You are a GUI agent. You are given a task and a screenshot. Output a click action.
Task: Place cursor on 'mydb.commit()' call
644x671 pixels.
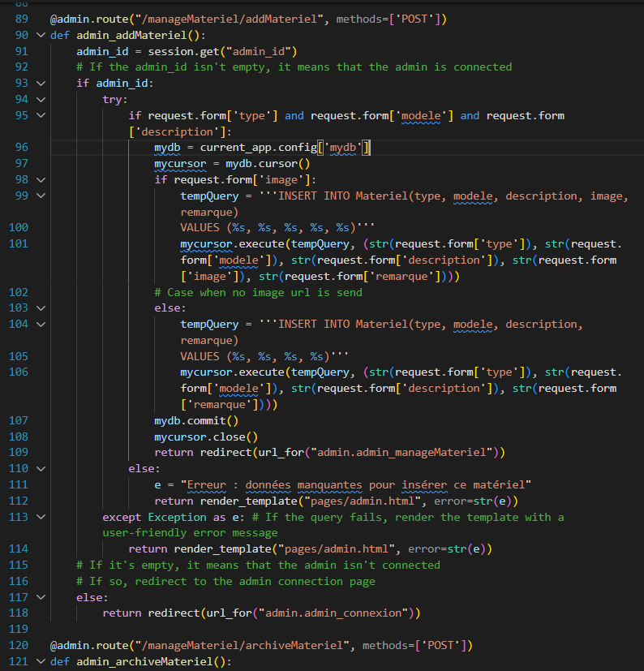coord(196,420)
